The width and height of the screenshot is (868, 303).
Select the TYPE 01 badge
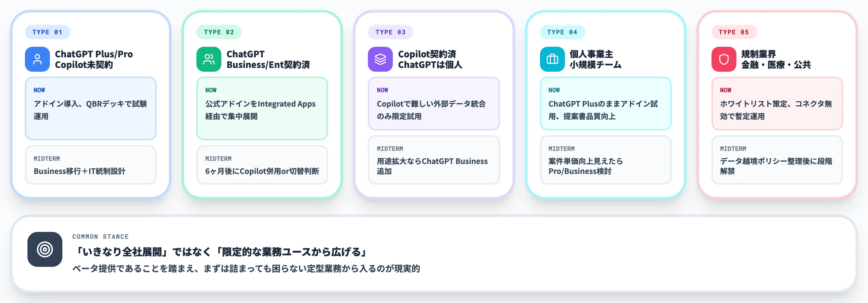[x=47, y=32]
